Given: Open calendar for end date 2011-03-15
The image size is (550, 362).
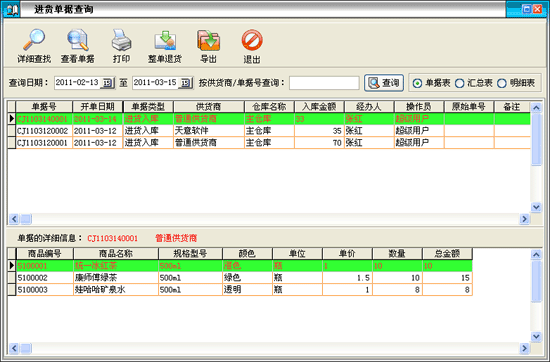Looking at the screenshot, I should point(186,83).
